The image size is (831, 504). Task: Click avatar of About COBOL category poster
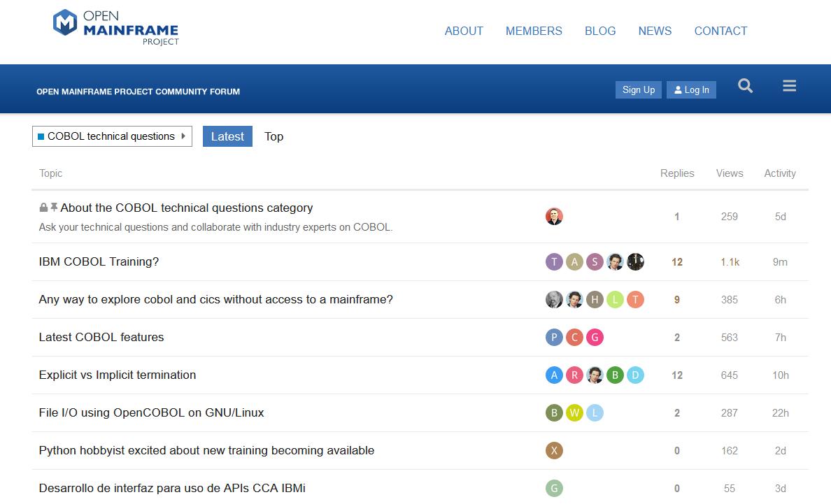tap(554, 217)
